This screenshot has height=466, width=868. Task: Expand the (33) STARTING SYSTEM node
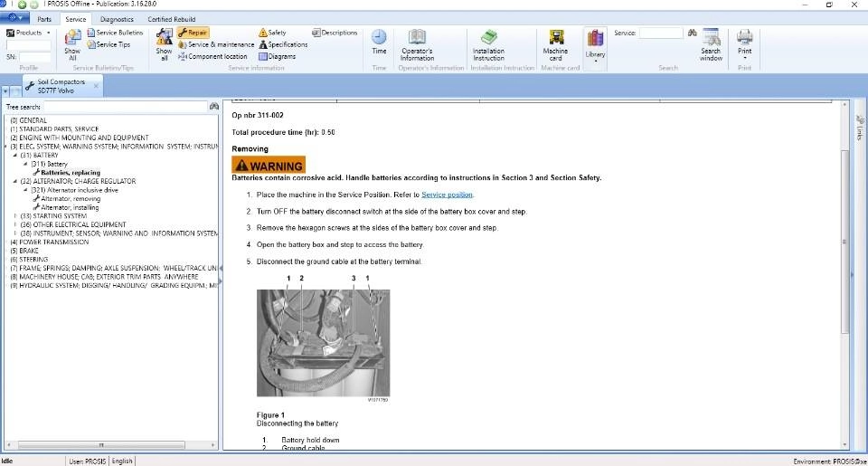point(15,216)
